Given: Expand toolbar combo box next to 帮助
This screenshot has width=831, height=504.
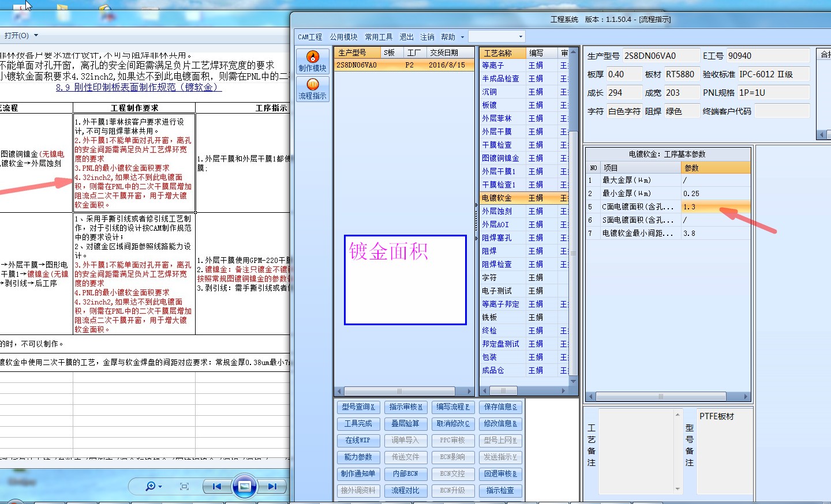Looking at the screenshot, I should pyautogui.click(x=520, y=37).
